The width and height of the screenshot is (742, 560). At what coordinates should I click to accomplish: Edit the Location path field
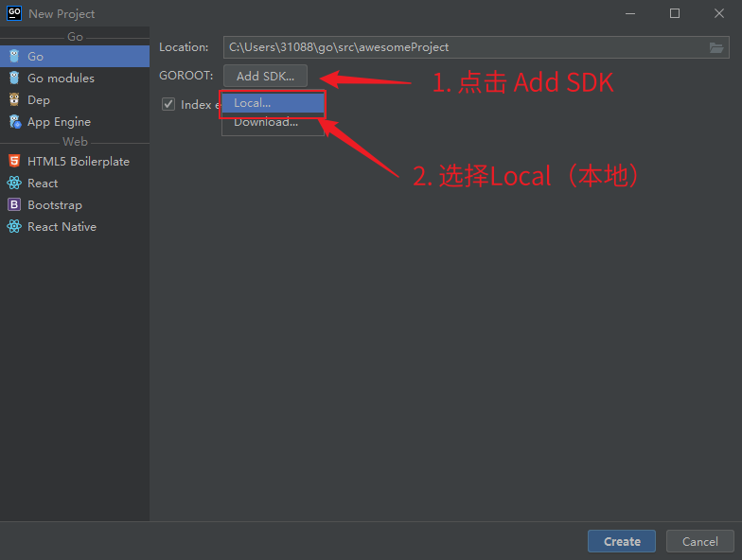click(x=464, y=47)
